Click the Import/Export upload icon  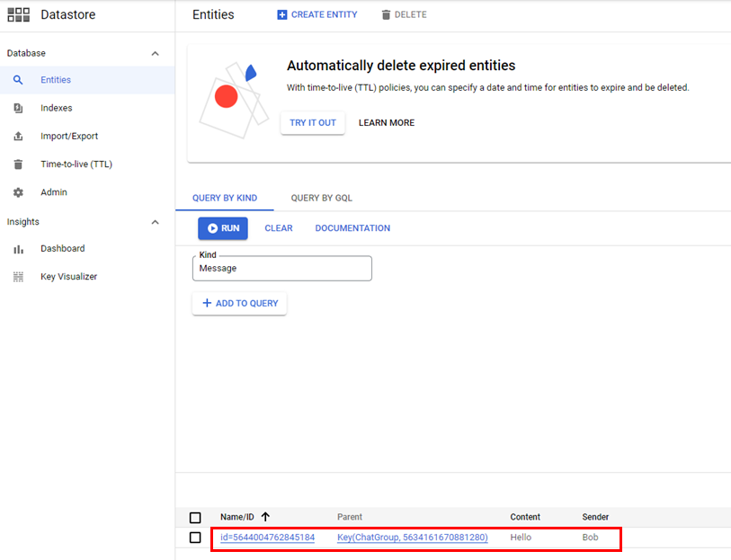pos(18,137)
